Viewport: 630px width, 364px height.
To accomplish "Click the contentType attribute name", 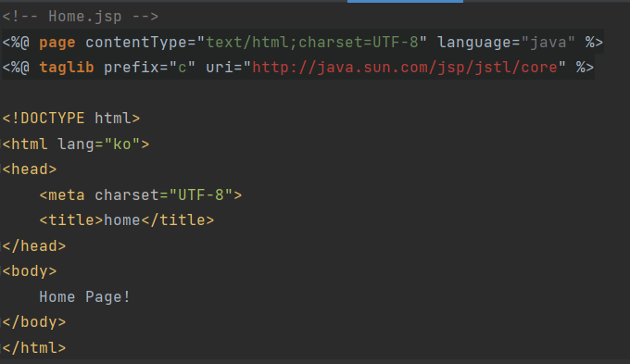I will pyautogui.click(x=136, y=43).
